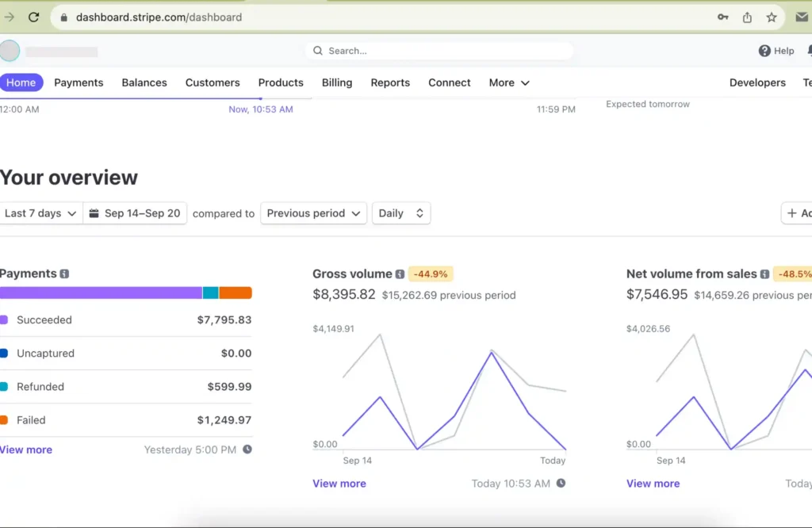Expand the More navigation menu
This screenshot has width=812, height=528.
tap(509, 82)
